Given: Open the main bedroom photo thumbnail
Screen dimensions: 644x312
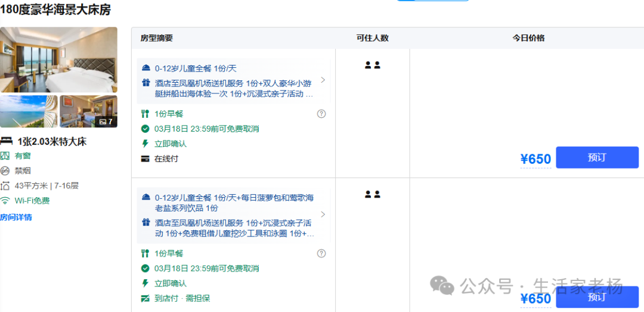Looking at the screenshot, I should 58,60.
